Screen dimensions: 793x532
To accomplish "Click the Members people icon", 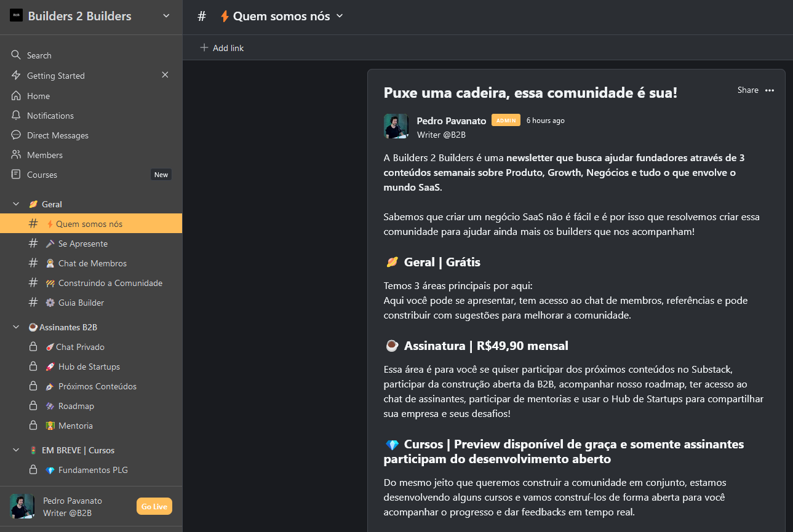I will pyautogui.click(x=16, y=155).
